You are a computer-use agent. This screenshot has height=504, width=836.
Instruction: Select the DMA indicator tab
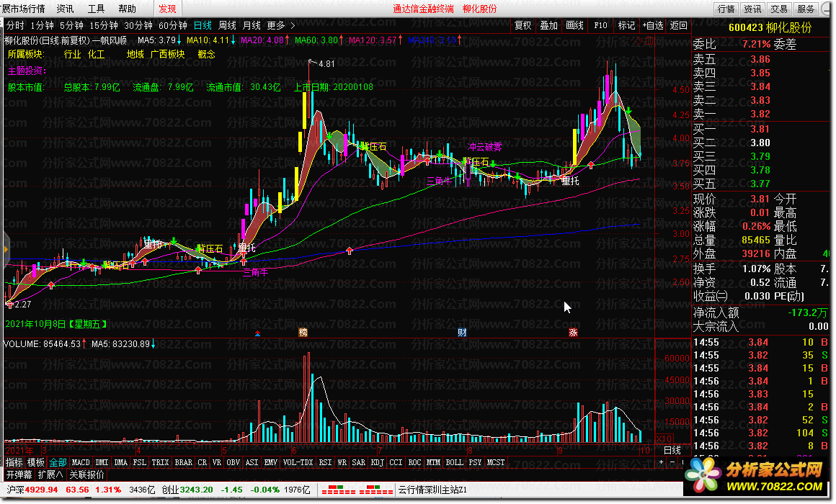pyautogui.click(x=120, y=462)
